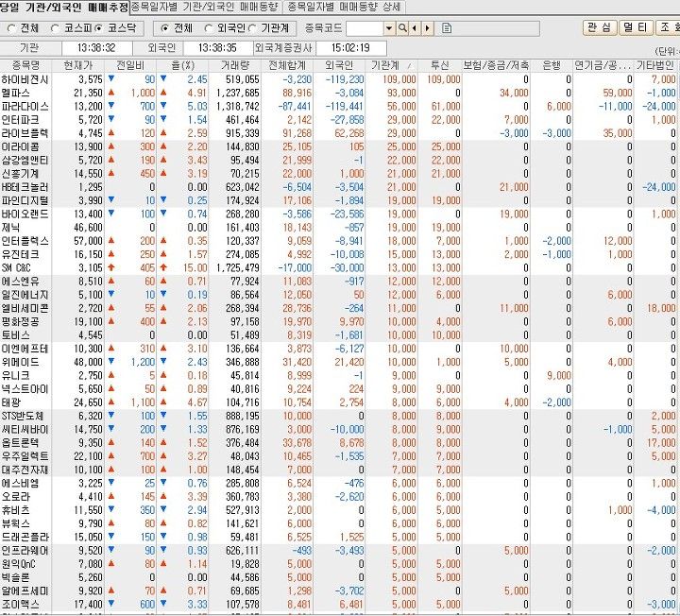Image resolution: width=680 pixels, height=616 pixels.
Task: Select the 씨티씨바이오 stock row
Action: coord(338,429)
